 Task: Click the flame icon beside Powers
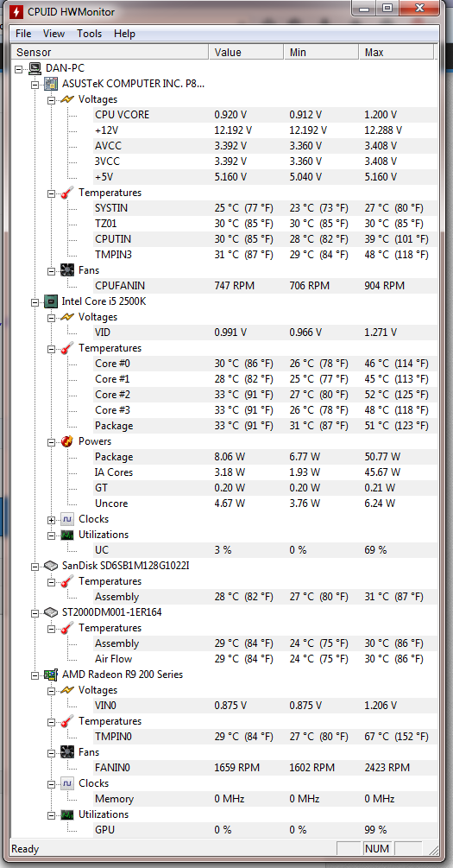(67, 441)
